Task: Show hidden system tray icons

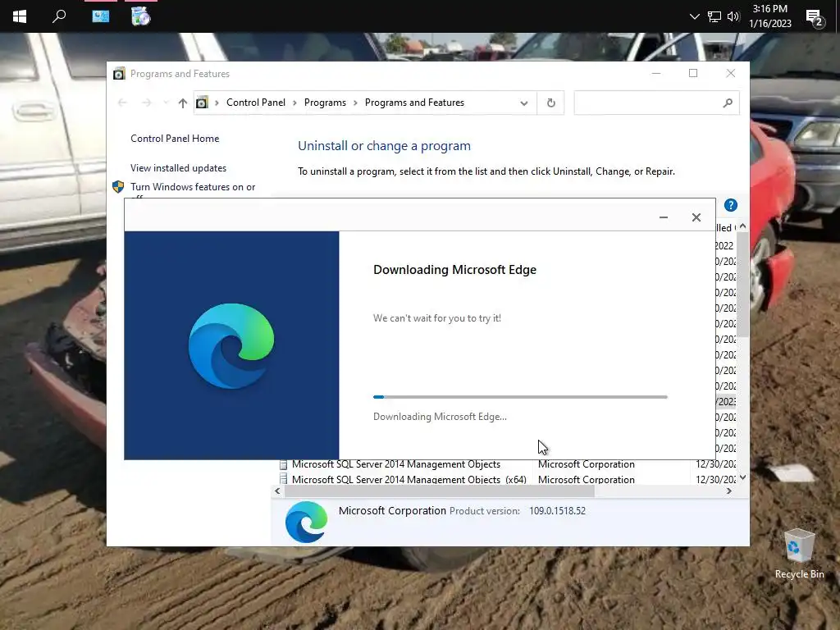Action: (x=694, y=16)
